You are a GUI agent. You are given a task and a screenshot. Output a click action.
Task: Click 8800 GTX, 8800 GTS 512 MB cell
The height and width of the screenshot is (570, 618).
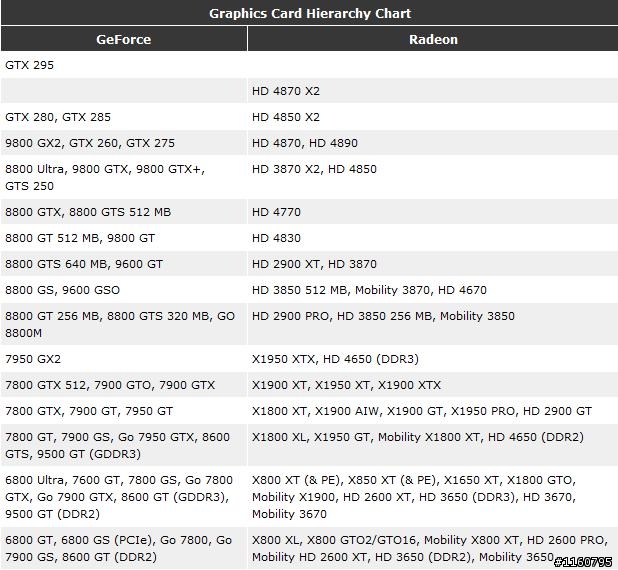coord(124,212)
